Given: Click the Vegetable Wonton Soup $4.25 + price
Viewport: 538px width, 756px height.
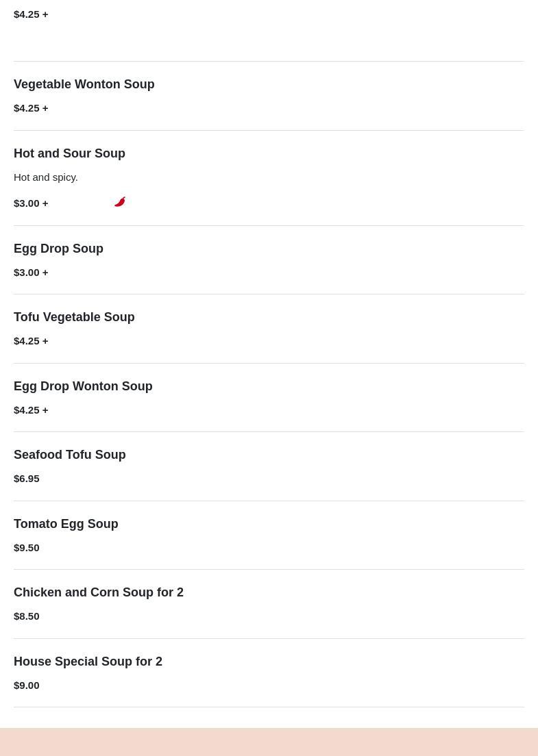Looking at the screenshot, I should click(31, 108).
